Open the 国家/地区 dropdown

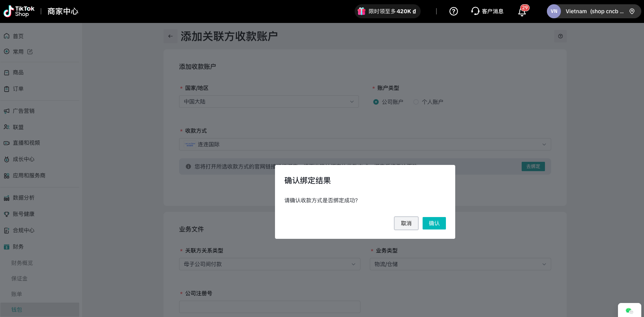pos(269,102)
